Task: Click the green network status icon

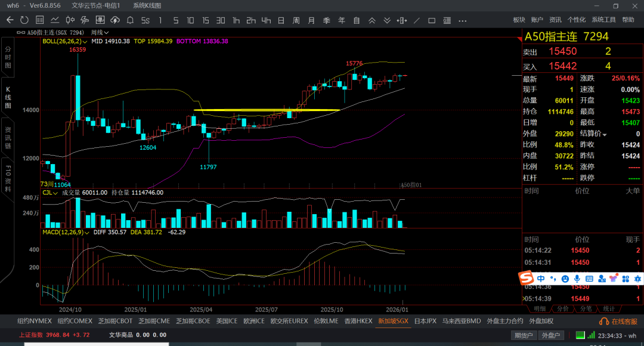Action: click(580, 335)
